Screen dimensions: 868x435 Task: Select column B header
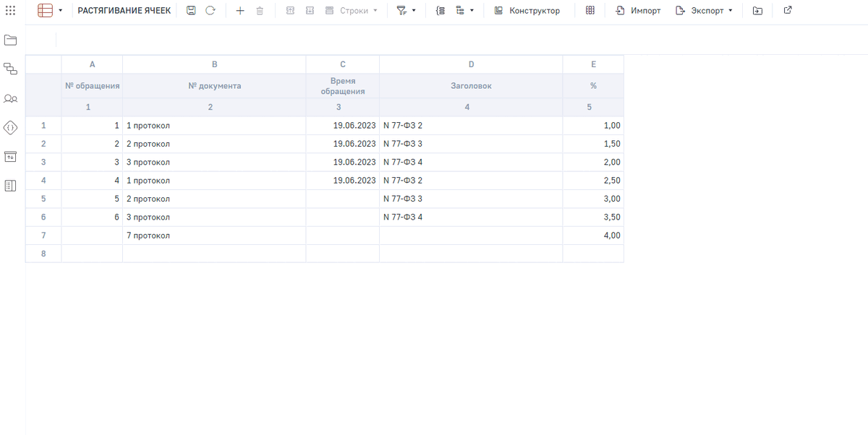pyautogui.click(x=214, y=64)
